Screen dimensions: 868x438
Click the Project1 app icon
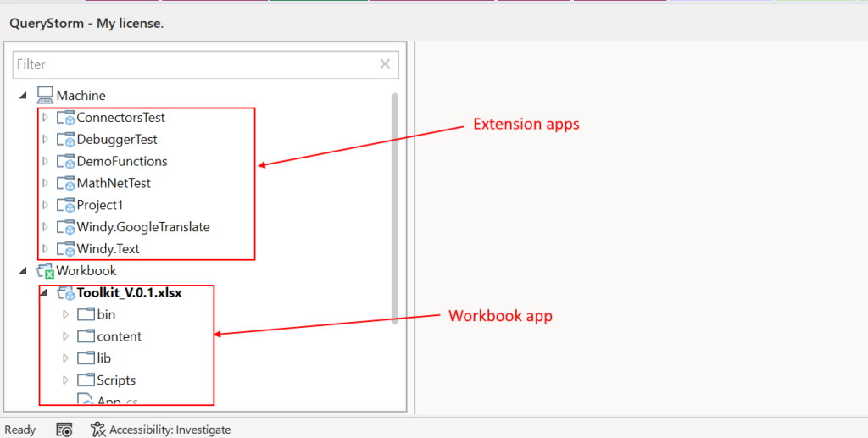66,205
